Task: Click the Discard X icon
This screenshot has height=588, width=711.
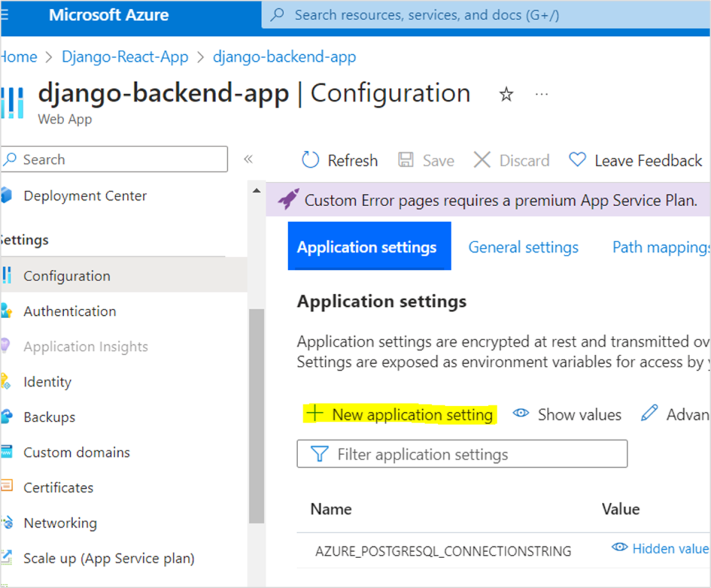Action: tap(482, 160)
